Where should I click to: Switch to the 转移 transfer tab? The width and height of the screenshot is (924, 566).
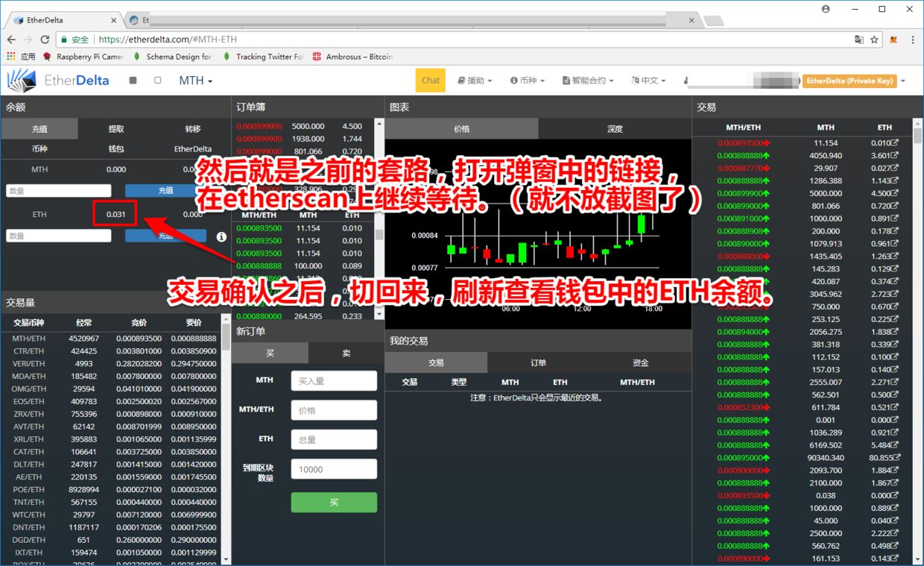click(193, 129)
